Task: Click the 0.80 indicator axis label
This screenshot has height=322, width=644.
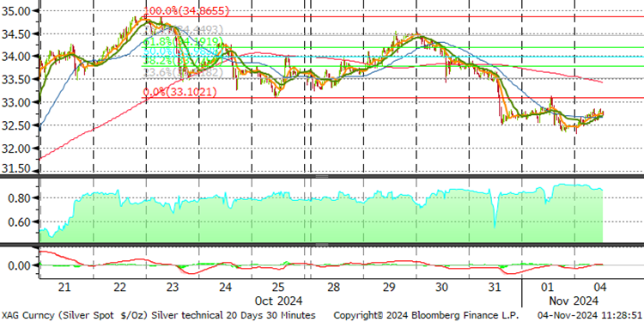Action: pos(20,198)
